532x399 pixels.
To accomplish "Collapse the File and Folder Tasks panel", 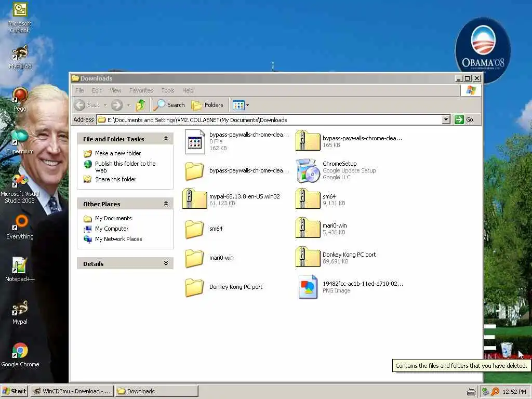I will [x=166, y=138].
